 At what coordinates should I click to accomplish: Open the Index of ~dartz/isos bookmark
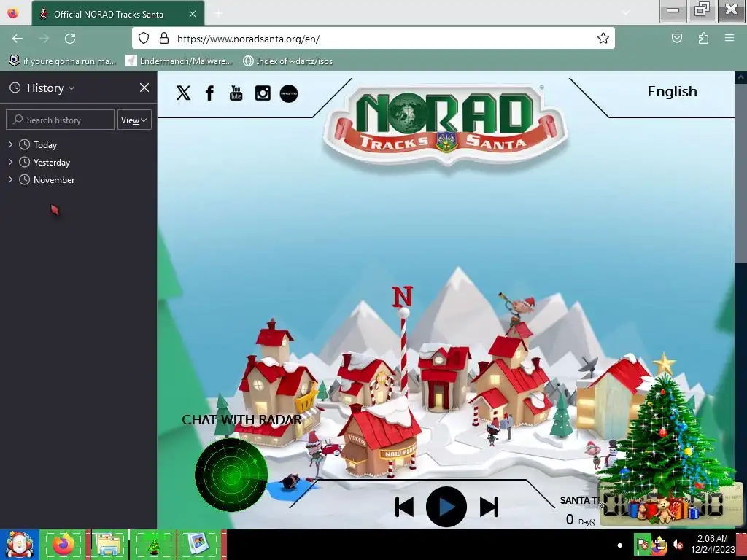click(287, 61)
